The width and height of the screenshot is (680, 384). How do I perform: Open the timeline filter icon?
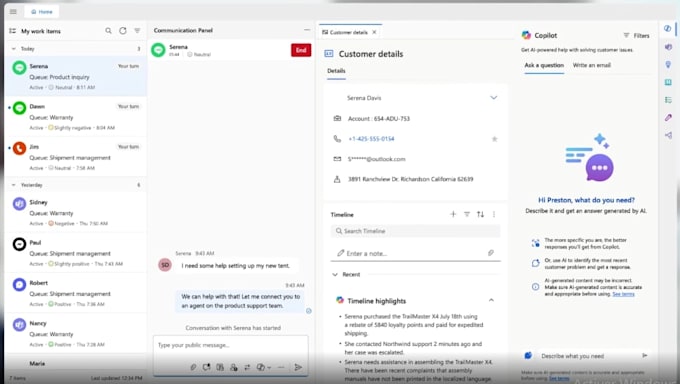[467, 214]
